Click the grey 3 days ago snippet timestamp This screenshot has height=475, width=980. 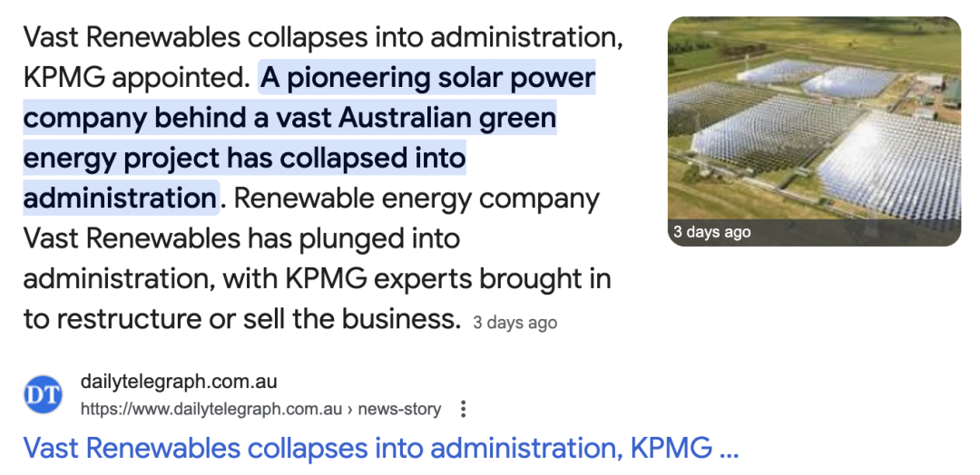coord(514,323)
